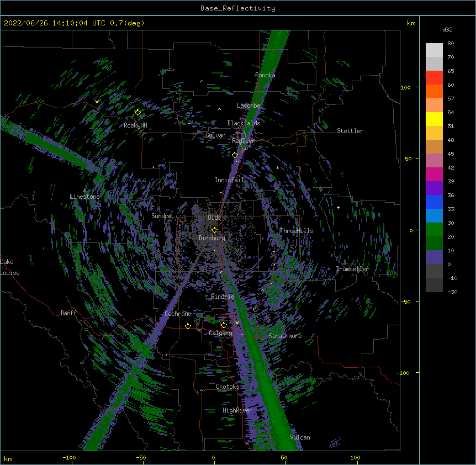Click the km unit label at bottom left
Viewport: 476px width, 465px height.
8,459
